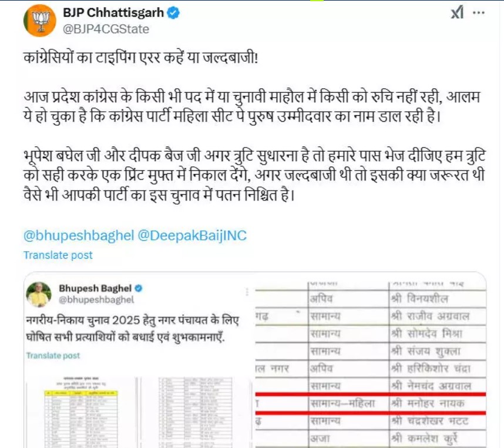Click the BJP Chhattisgarh profile avatar
504x448 pixels.
40,21
